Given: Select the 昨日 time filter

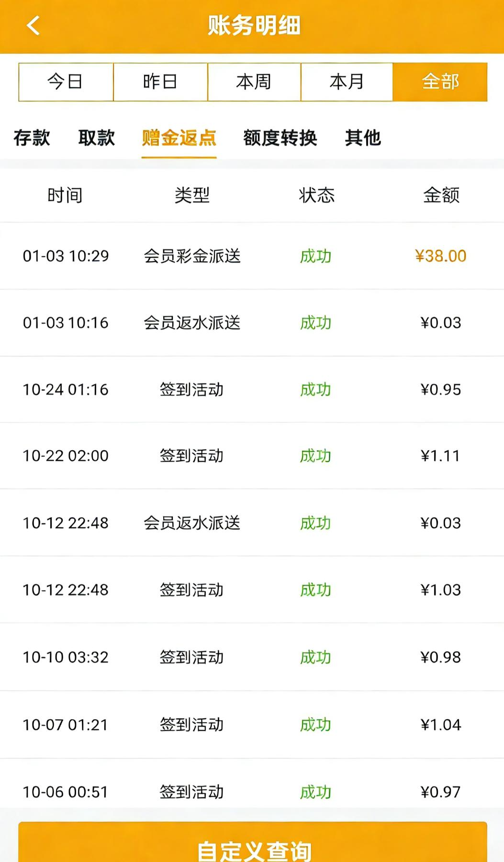Looking at the screenshot, I should tap(160, 82).
